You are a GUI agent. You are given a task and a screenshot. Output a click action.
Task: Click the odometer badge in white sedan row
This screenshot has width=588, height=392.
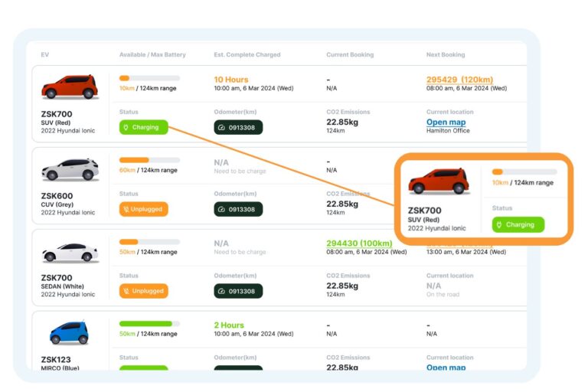pyautogui.click(x=238, y=291)
